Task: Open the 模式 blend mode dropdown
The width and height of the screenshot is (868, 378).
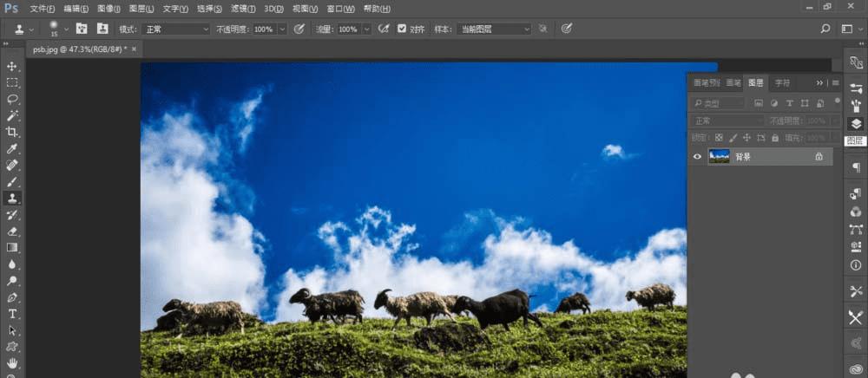Action: [175, 29]
